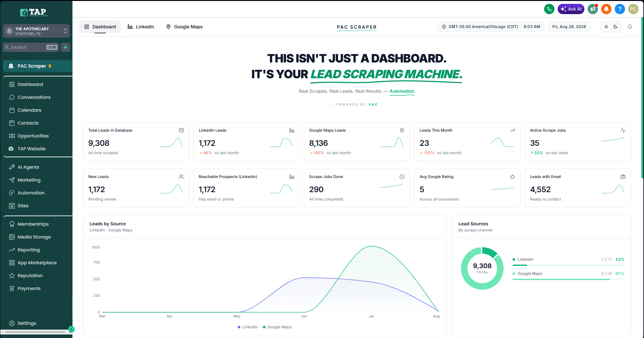Click the 9,308 total donut chart
The width and height of the screenshot is (644, 338).
pyautogui.click(x=482, y=268)
